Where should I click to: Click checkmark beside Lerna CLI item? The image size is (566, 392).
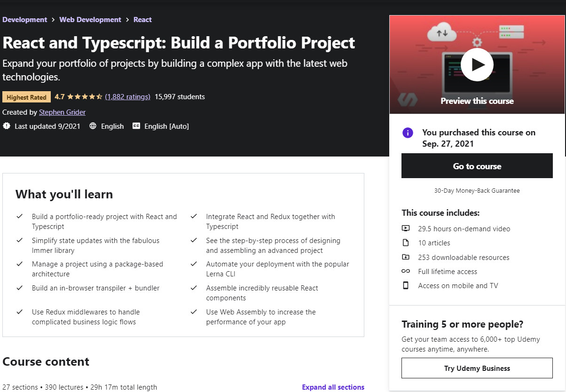pyautogui.click(x=194, y=264)
